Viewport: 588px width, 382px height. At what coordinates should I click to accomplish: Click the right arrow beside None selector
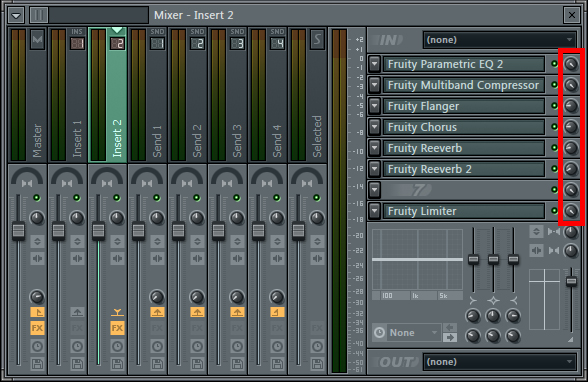pos(449,338)
